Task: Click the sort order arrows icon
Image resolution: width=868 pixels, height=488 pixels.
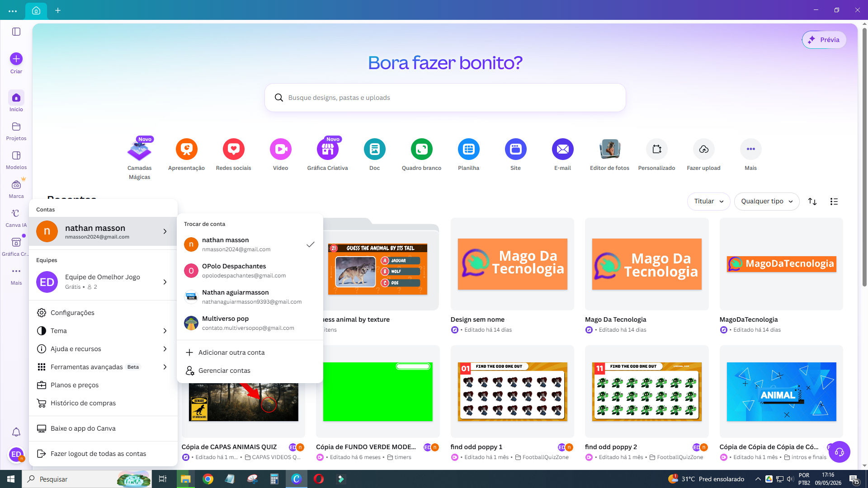Action: pos(812,202)
